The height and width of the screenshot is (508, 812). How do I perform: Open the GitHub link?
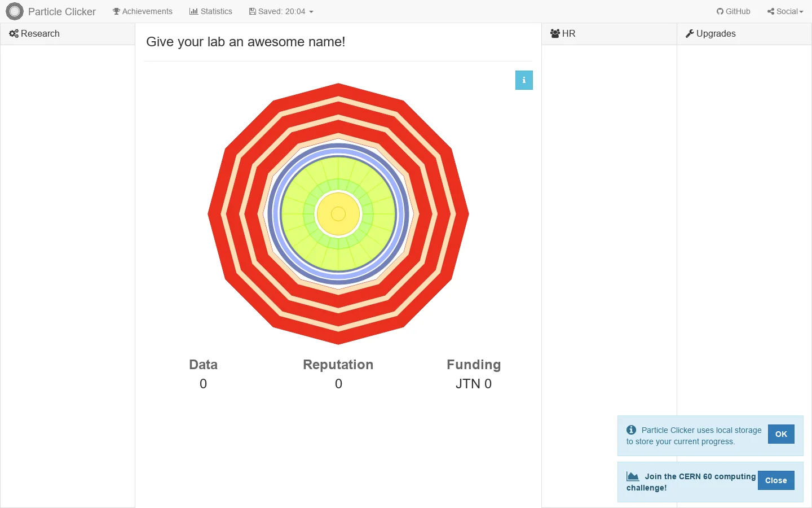tap(734, 11)
